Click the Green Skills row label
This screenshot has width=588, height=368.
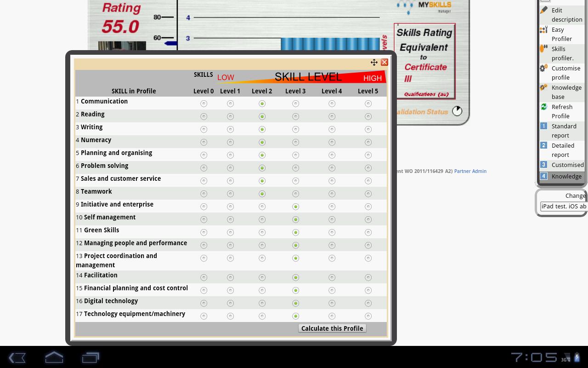[x=102, y=230]
